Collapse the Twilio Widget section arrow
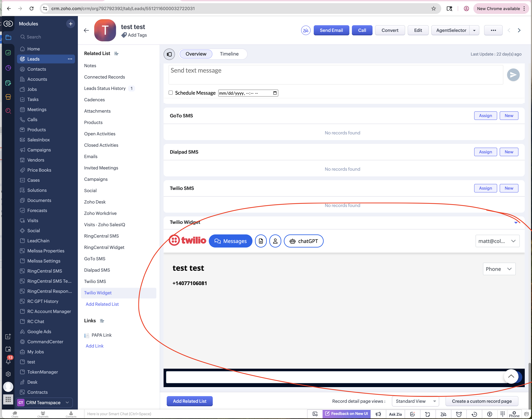 click(516, 222)
